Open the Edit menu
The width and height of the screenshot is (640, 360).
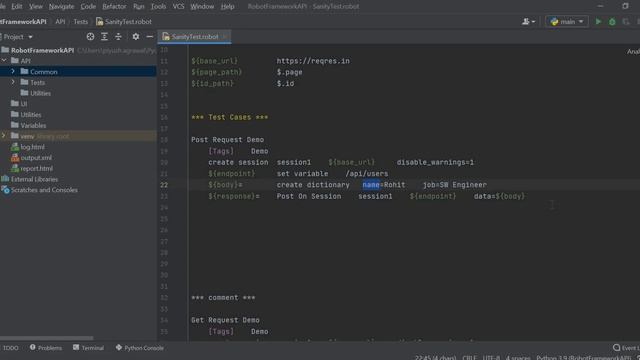pos(17,7)
